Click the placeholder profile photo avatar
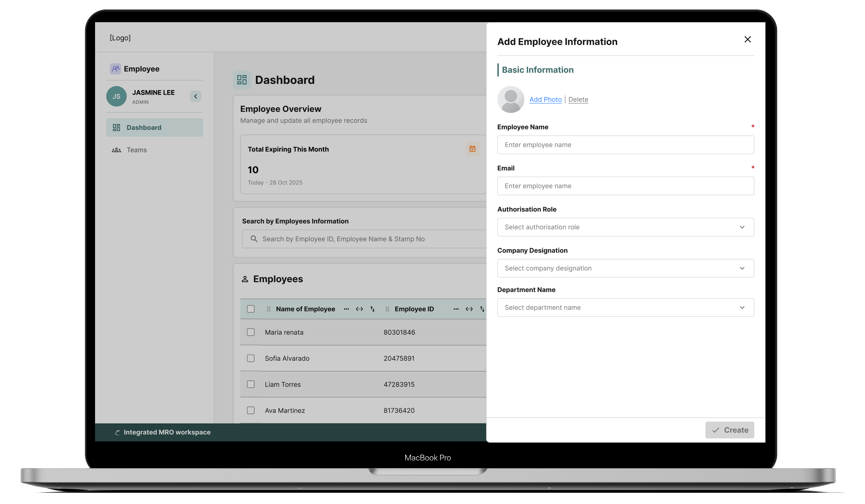865x504 pixels. click(x=511, y=100)
